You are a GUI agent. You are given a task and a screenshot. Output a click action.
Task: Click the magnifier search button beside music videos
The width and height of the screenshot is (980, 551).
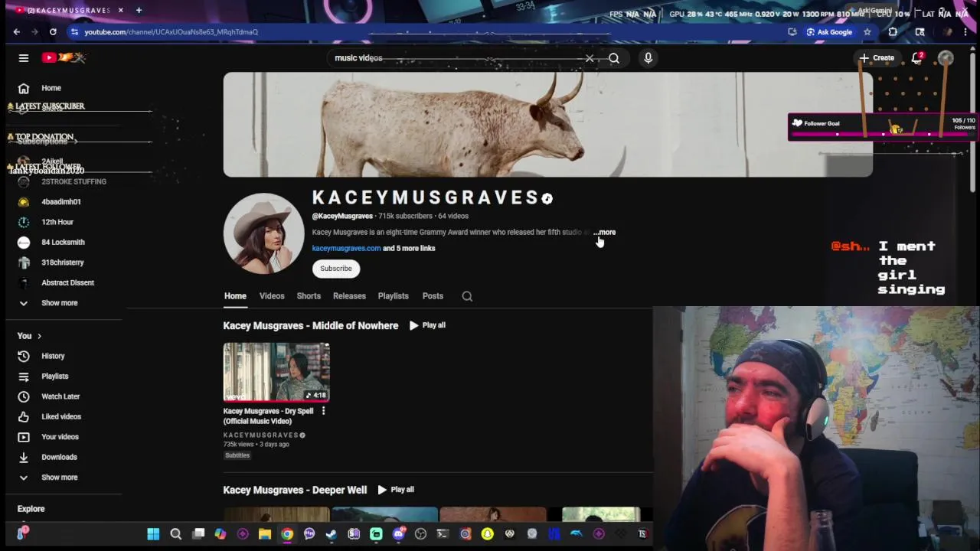(x=614, y=58)
